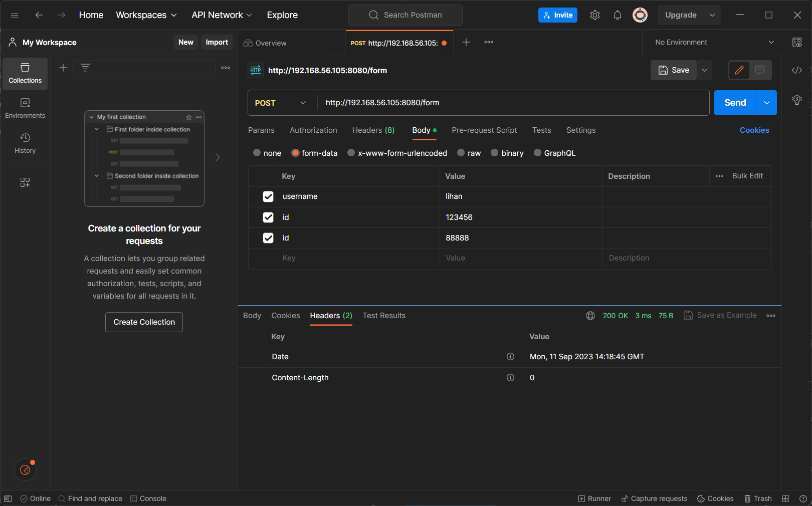The width and height of the screenshot is (812, 506).
Task: Open settings gear icon
Action: tap(595, 15)
